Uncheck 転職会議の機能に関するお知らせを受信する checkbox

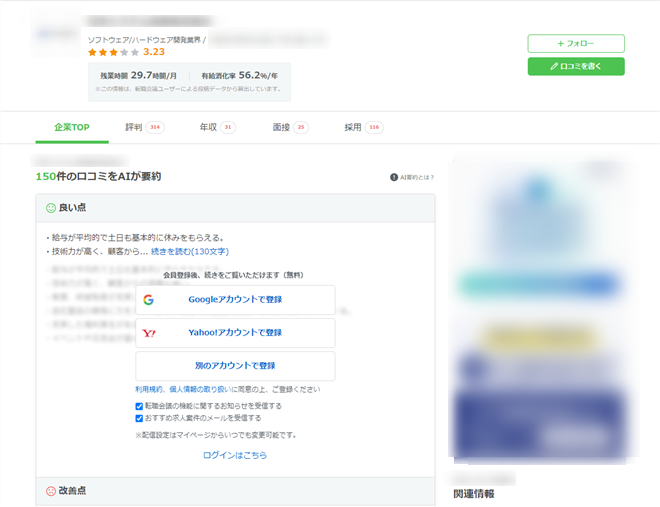click(x=139, y=406)
